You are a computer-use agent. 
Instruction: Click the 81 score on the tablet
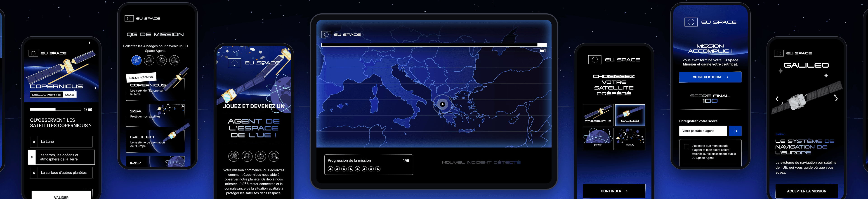coord(543,50)
